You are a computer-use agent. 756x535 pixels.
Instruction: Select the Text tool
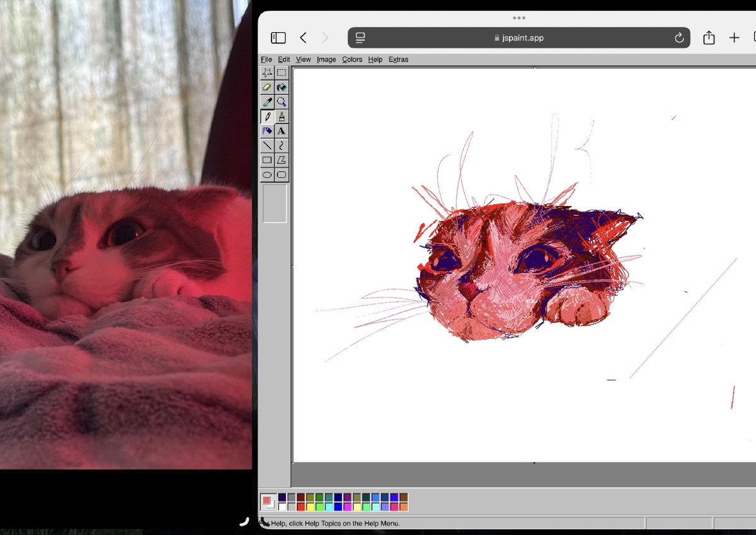click(281, 131)
